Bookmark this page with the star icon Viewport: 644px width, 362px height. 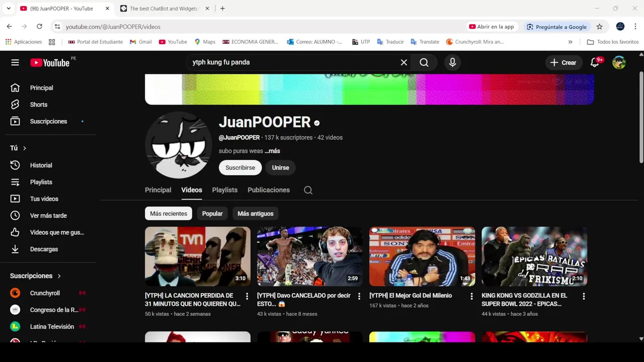(599, 27)
